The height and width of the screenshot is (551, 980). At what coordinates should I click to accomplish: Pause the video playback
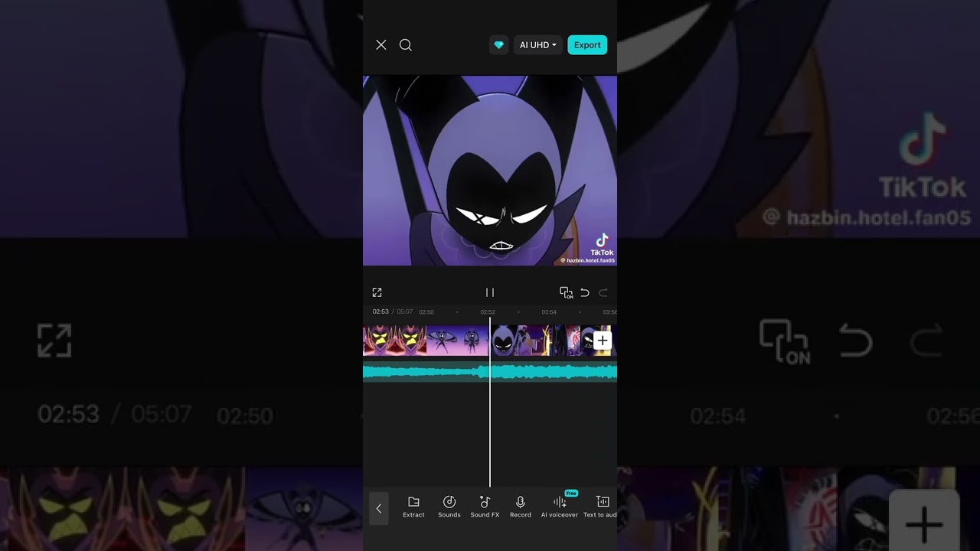pyautogui.click(x=490, y=292)
